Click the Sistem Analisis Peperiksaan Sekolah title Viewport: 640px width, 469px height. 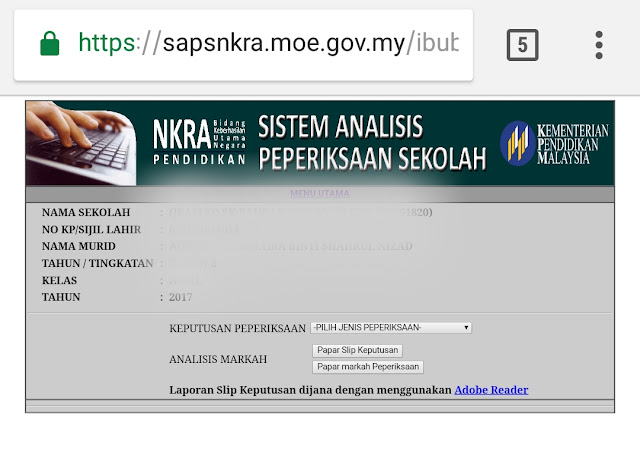(x=372, y=142)
